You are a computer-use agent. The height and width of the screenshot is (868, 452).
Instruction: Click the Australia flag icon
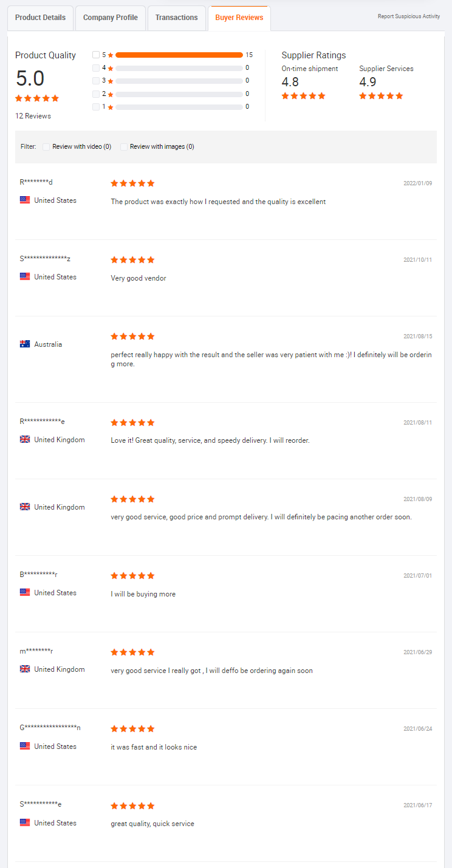[x=25, y=344]
